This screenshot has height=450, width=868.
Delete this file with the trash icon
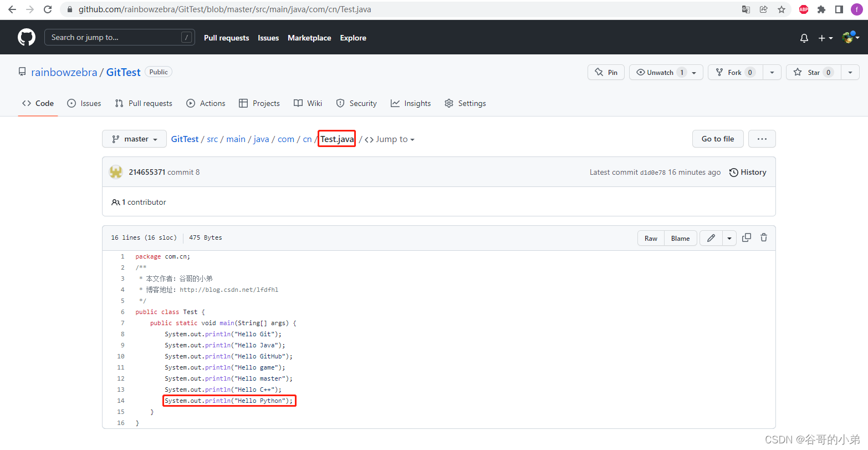764,237
